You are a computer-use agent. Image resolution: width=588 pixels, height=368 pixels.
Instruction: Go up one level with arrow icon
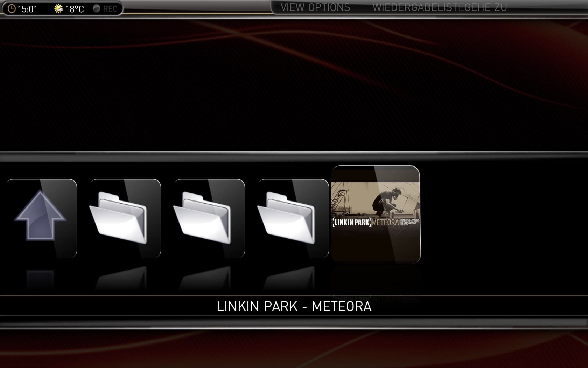41,218
